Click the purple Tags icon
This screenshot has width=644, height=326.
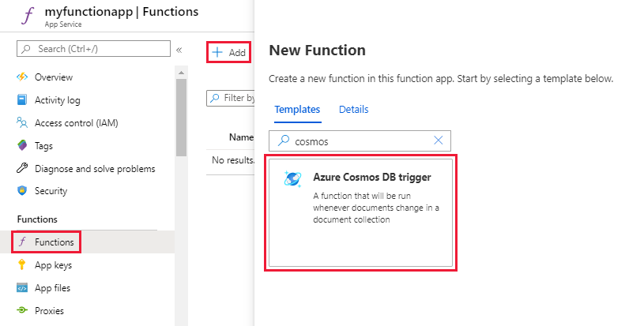[22, 146]
